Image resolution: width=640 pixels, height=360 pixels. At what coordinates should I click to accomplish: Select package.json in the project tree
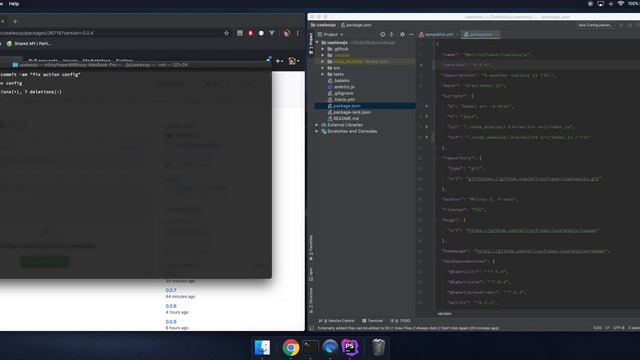(x=365, y=106)
